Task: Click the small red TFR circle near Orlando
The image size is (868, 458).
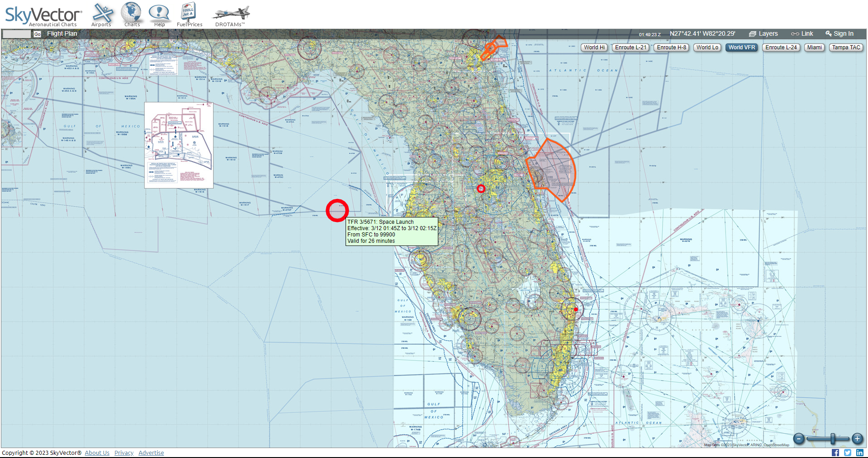Action: (481, 189)
